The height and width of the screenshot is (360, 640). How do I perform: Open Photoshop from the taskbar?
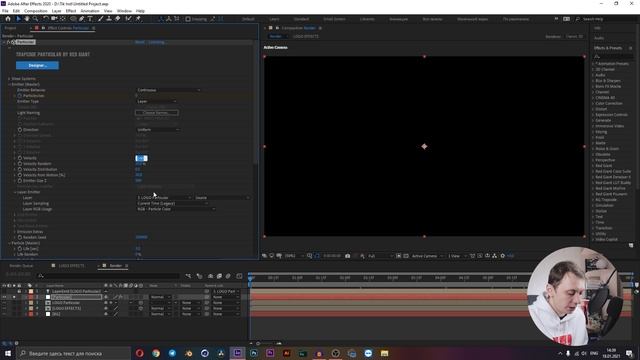254,353
